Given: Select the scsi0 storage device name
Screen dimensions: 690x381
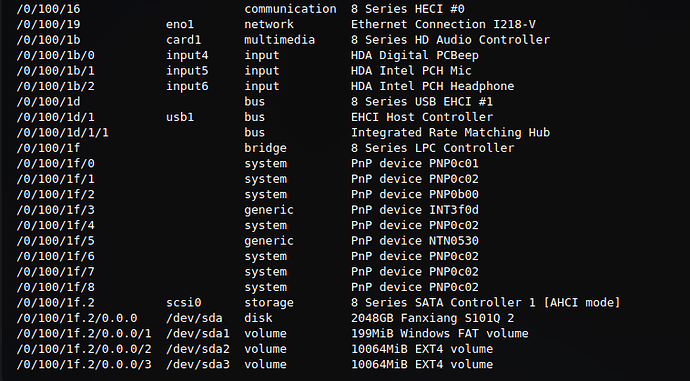Looking at the screenshot, I should (184, 303).
